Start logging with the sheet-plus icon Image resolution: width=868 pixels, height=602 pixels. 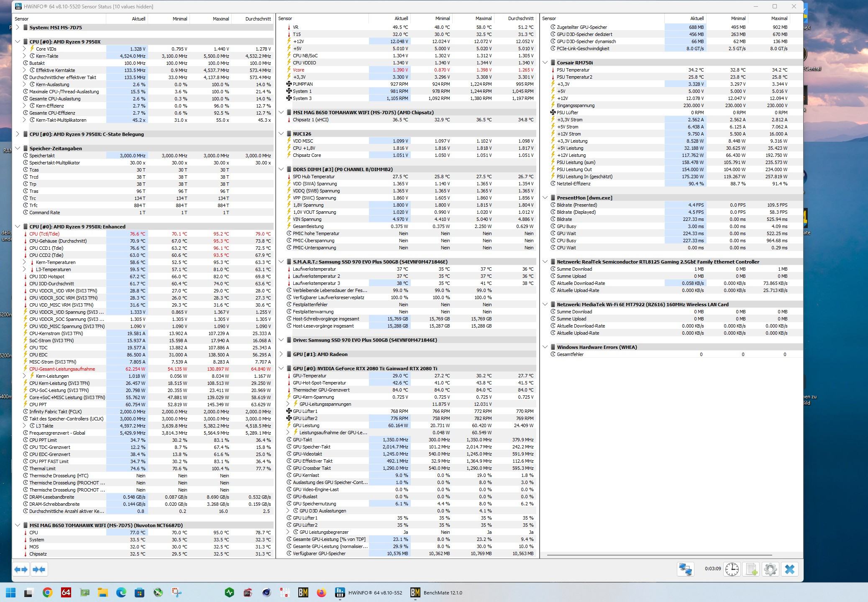(x=751, y=569)
